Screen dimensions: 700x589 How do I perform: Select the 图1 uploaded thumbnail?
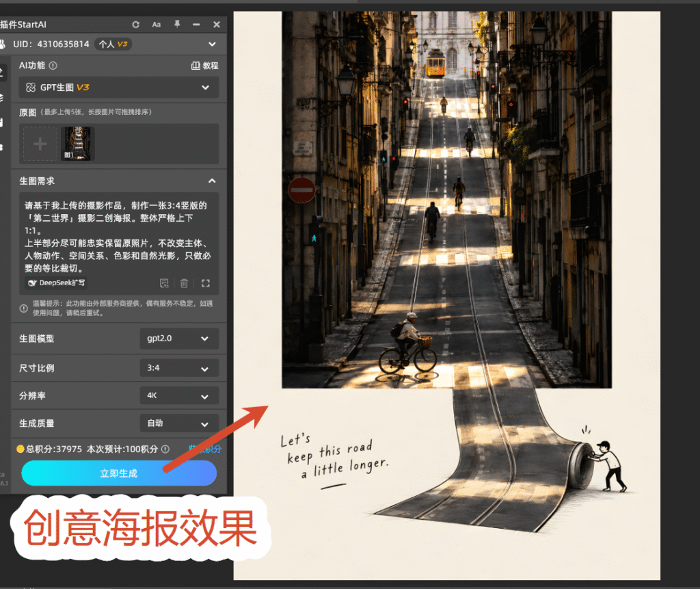click(78, 144)
